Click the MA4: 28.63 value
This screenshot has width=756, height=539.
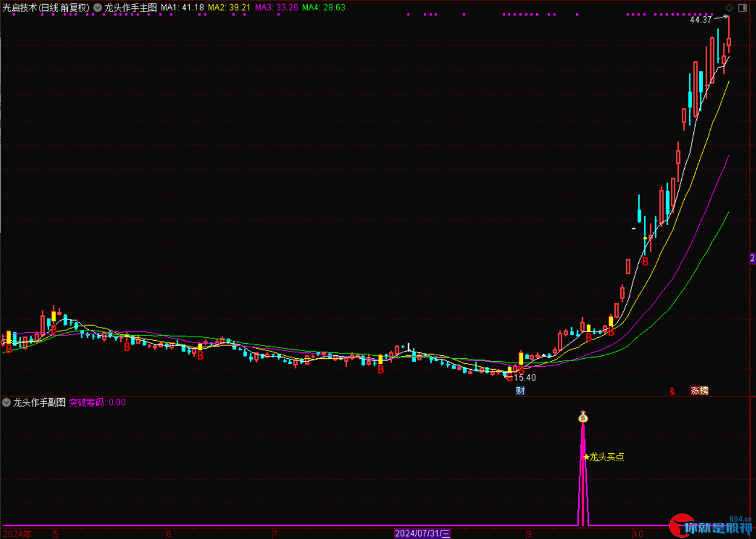click(324, 8)
